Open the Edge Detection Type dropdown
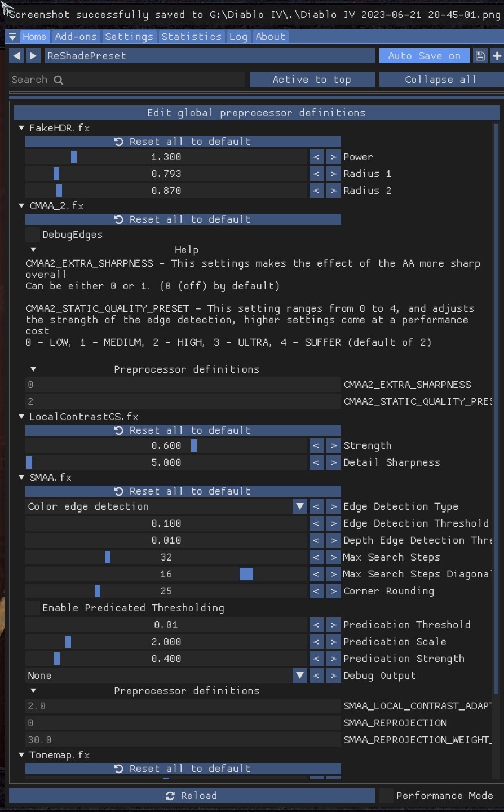 299,506
